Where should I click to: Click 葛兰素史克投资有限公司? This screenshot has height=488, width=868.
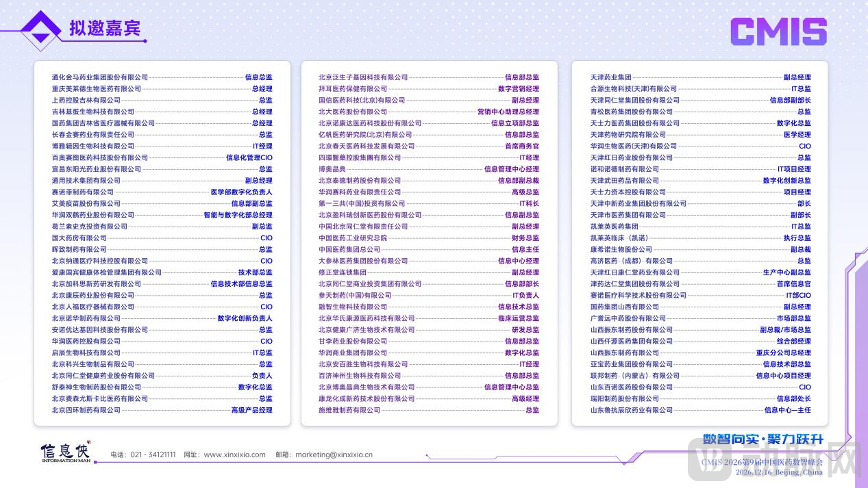[x=89, y=227]
